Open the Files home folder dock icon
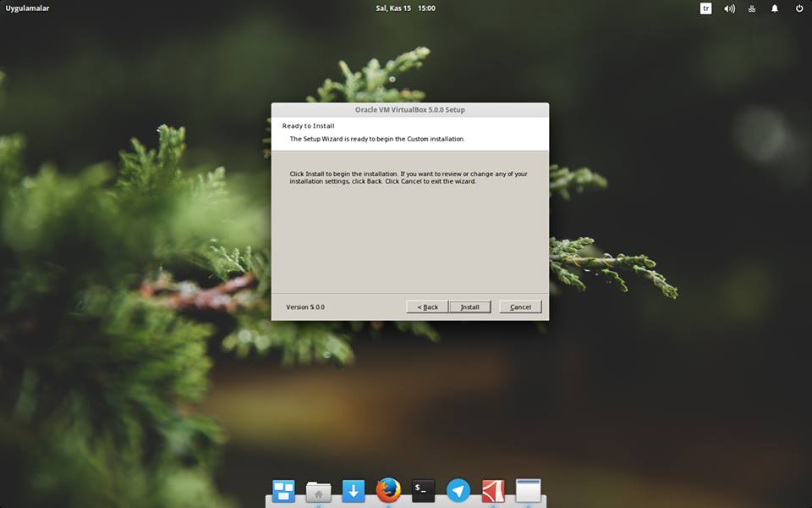The image size is (812, 508). click(x=319, y=491)
